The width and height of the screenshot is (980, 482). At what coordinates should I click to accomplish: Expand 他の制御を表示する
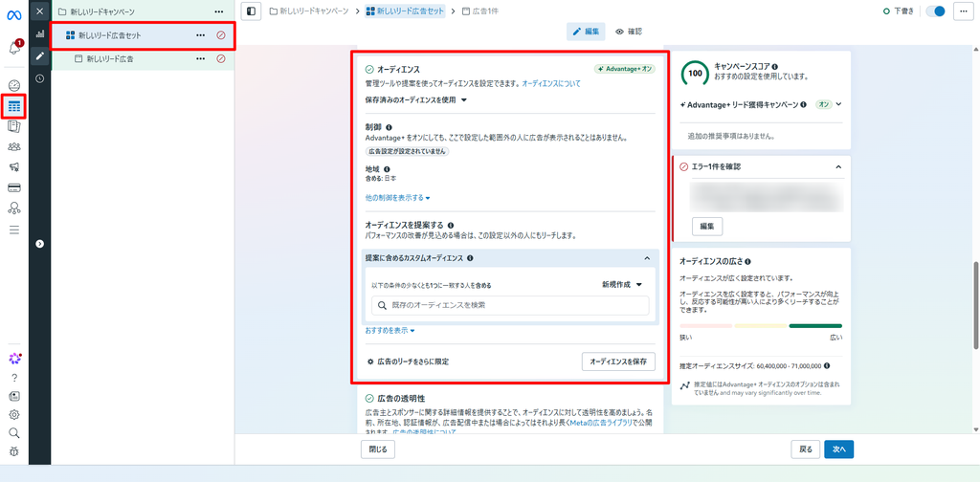point(398,198)
